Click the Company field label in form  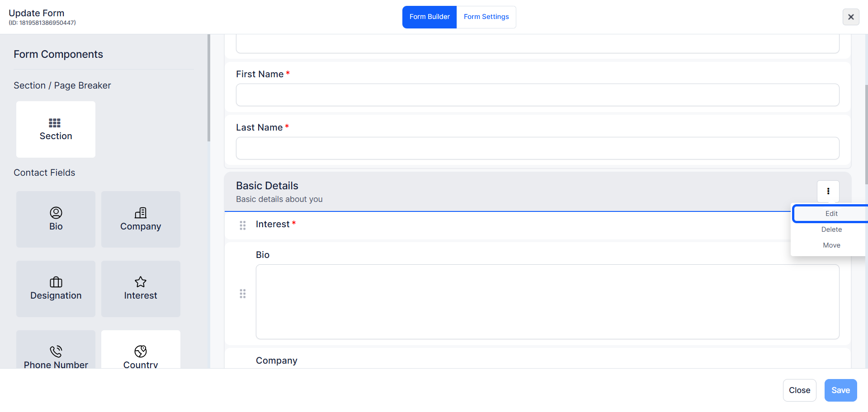click(x=277, y=360)
